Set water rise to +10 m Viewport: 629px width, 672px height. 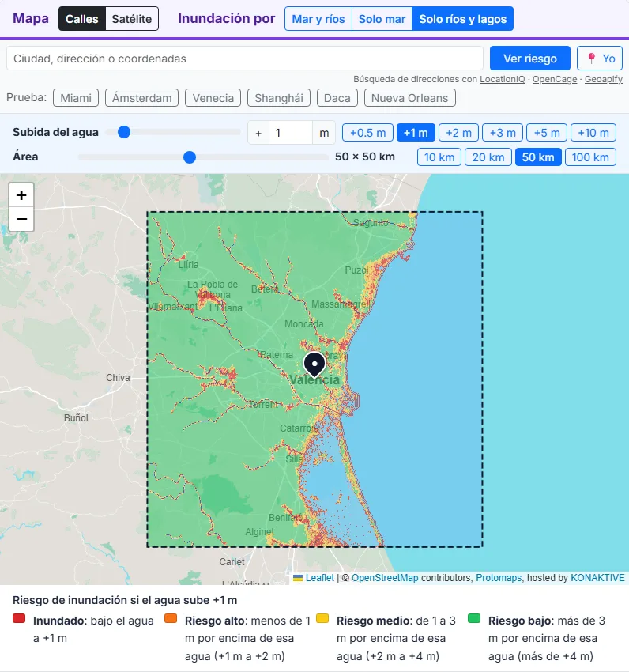pos(593,133)
